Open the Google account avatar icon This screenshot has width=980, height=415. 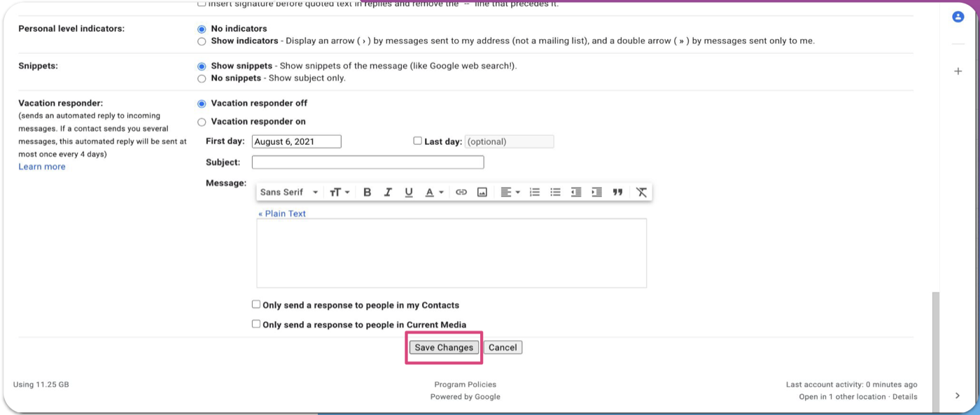tap(958, 17)
